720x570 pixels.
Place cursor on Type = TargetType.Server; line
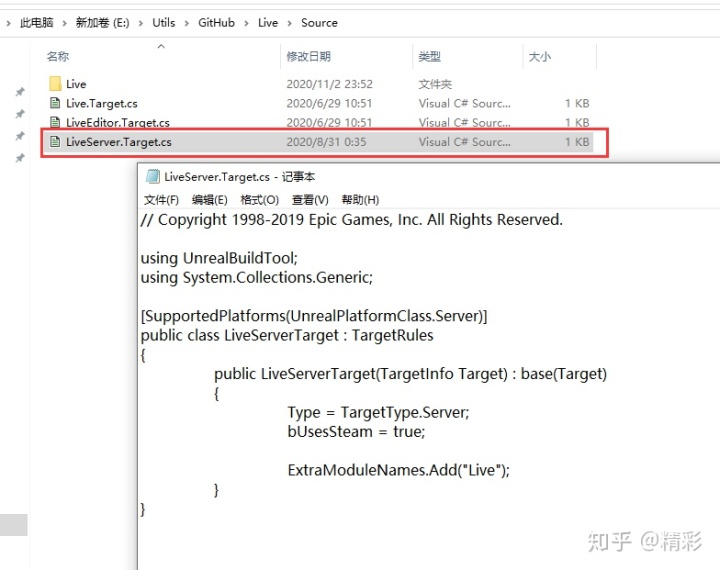pos(378,412)
